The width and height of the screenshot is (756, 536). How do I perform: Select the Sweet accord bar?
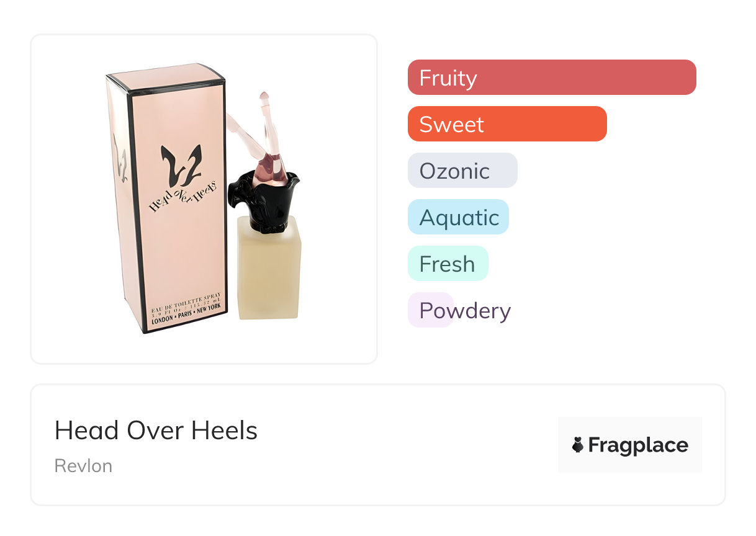[x=507, y=124]
